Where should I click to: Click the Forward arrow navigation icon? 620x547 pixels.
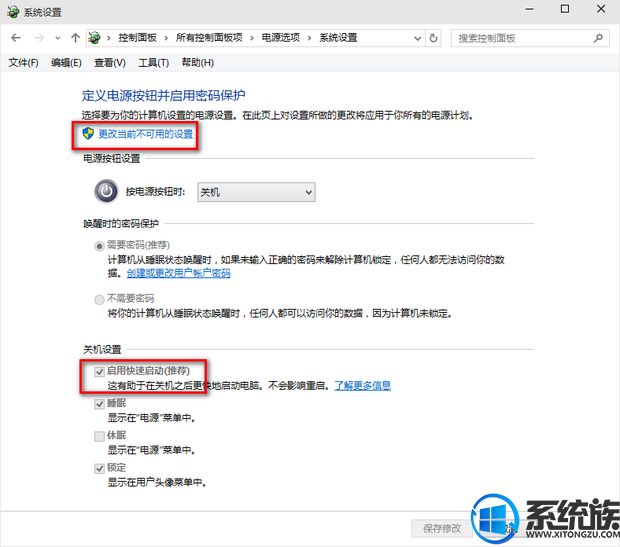click(x=38, y=38)
